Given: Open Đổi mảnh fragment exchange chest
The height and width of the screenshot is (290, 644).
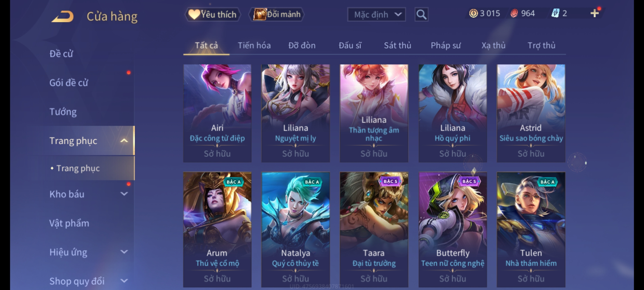Looking at the screenshot, I should tap(276, 14).
